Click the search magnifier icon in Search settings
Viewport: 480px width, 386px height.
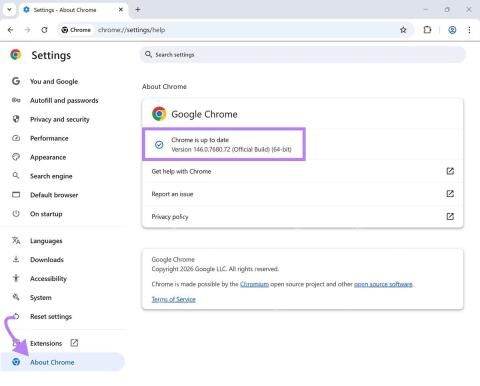tap(148, 54)
